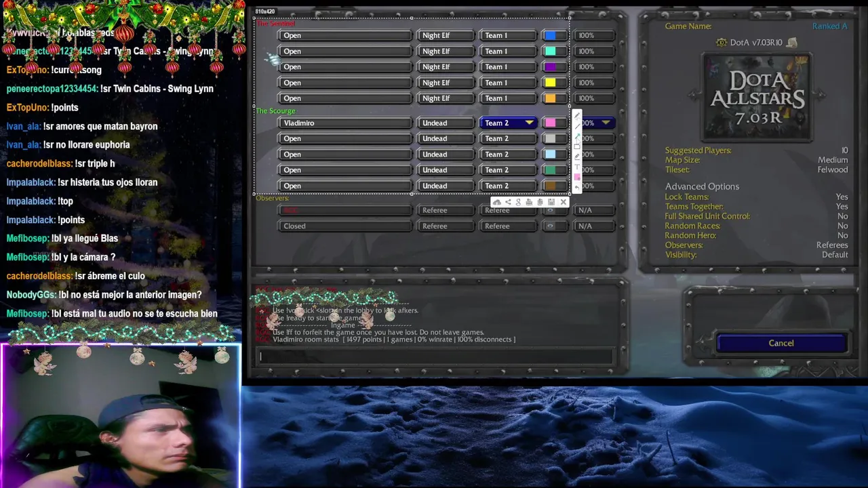
Task: Click 'The Scourge' team header
Action: click(276, 110)
